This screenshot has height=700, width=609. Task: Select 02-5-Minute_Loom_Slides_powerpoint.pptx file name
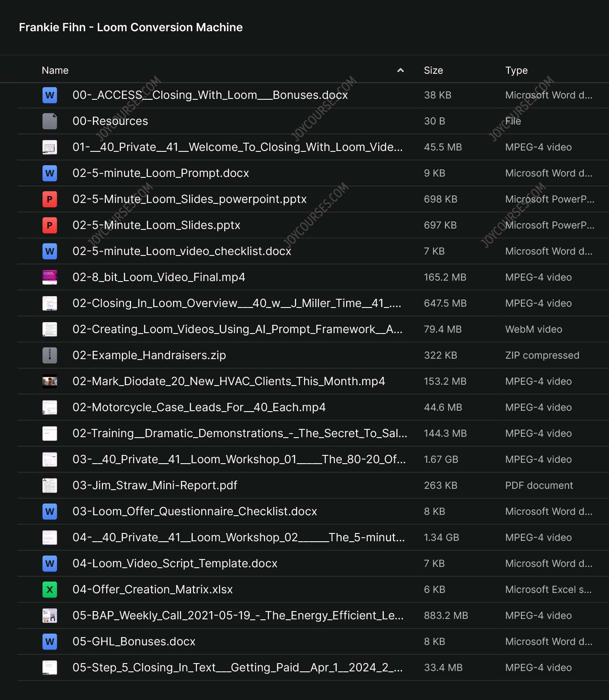coord(190,199)
